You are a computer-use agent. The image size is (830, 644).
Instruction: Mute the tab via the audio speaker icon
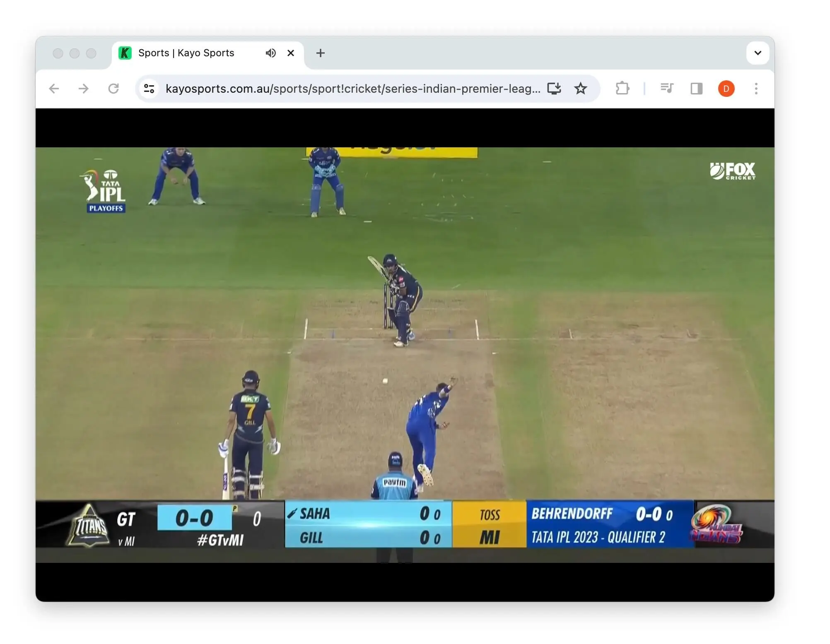coord(270,53)
